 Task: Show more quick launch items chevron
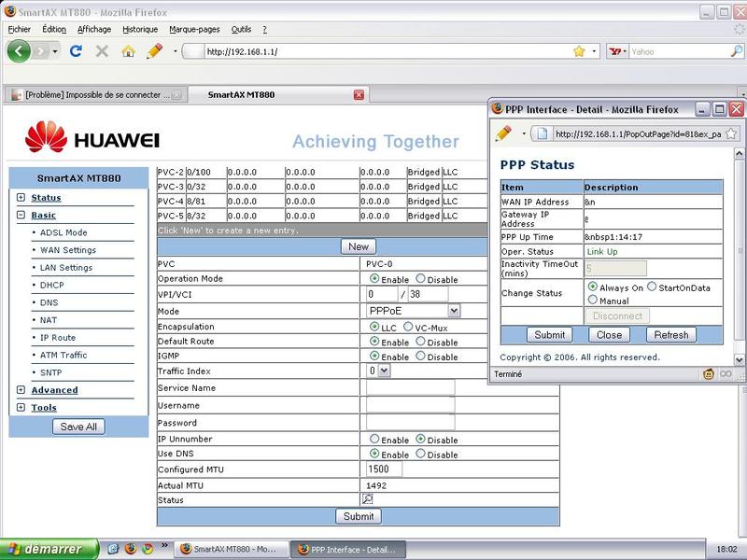164,545
